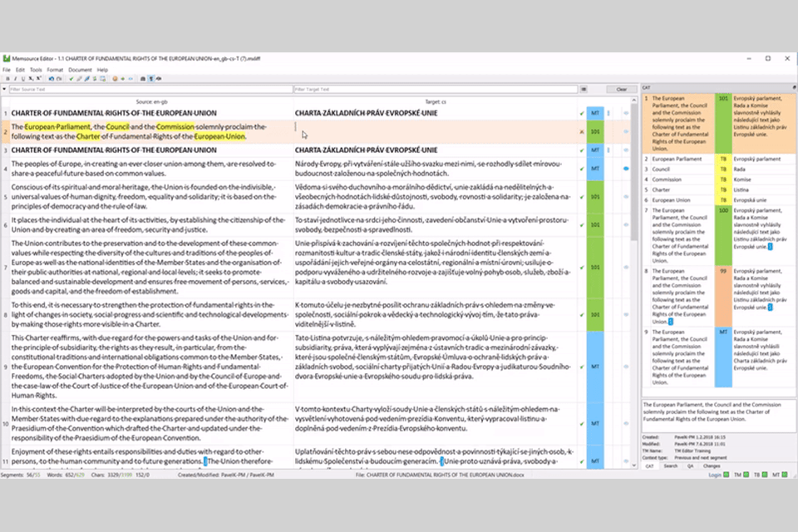
Task: Open the Tools menu
Action: [36, 70]
